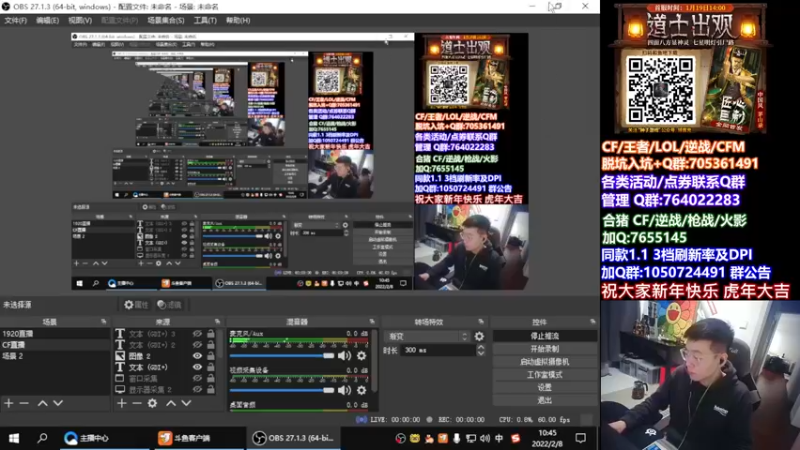The width and height of the screenshot is (800, 450).
Task: Pop out the 控件 controls dock
Action: pos(592,321)
